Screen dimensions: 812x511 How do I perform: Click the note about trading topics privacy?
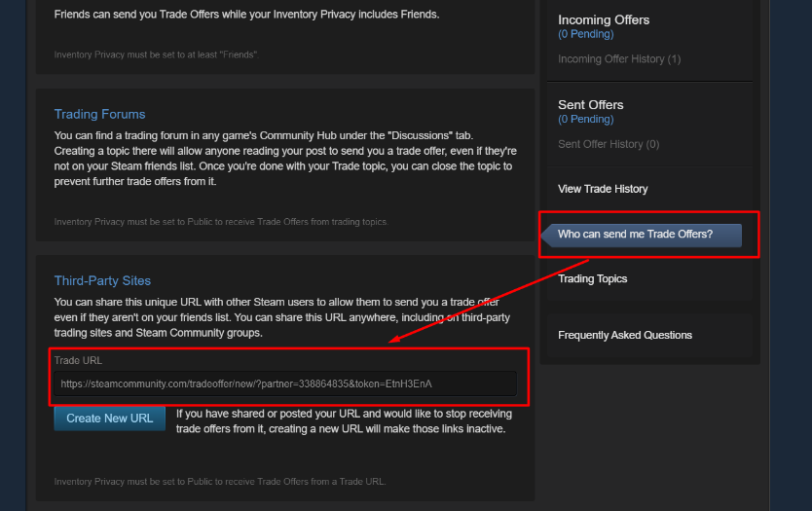221,222
